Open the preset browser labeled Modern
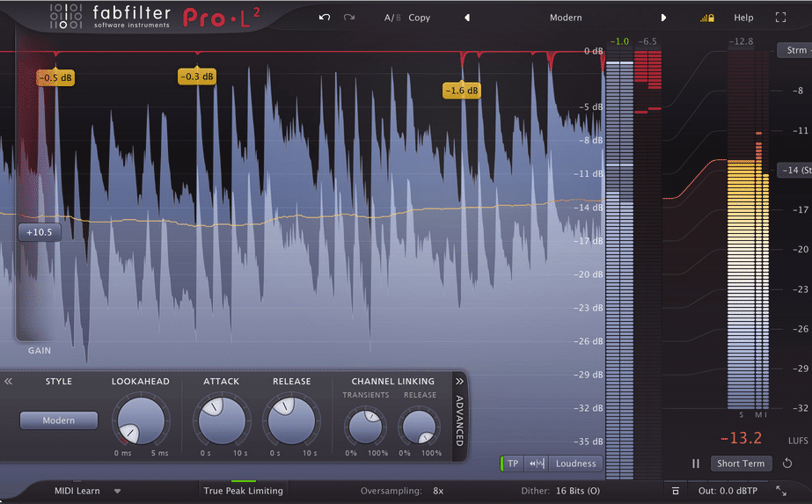The height and width of the screenshot is (504, 812). (x=566, y=18)
